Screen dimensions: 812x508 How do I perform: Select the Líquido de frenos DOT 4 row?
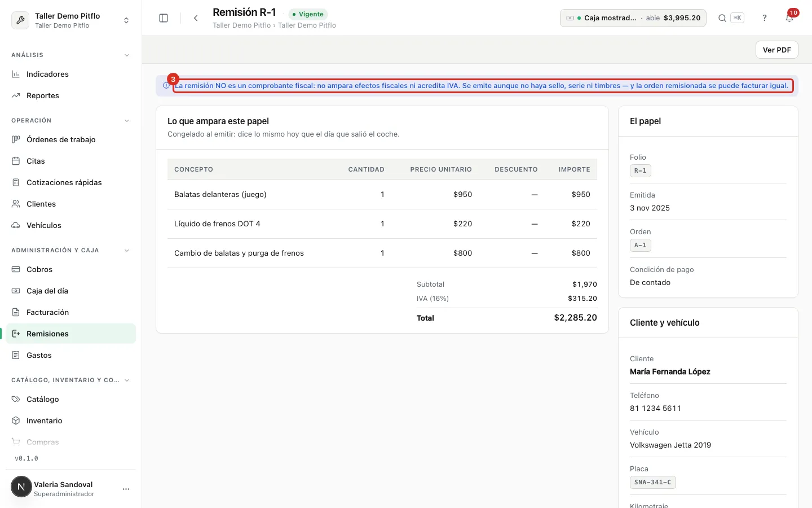point(382,224)
